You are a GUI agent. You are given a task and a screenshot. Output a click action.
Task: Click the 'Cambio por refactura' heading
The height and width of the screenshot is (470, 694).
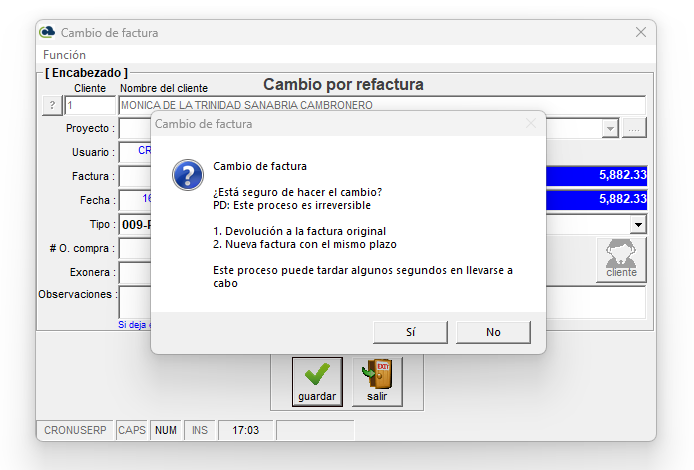343,84
